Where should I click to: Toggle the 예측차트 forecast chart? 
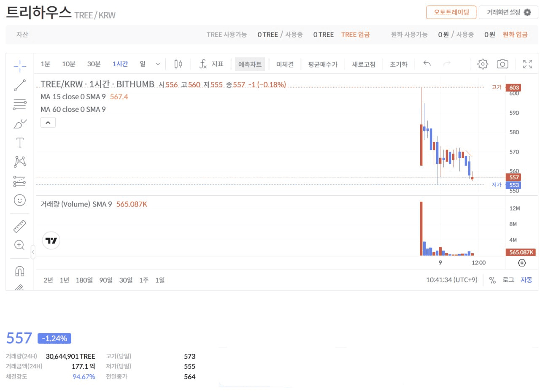(x=250, y=64)
